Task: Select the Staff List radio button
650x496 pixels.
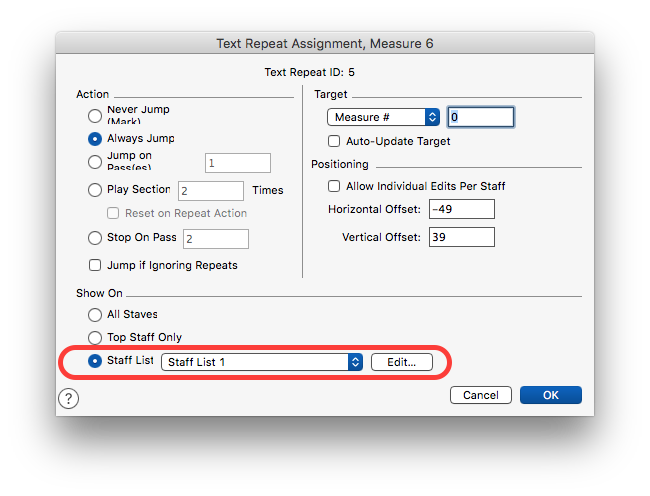Action: (95, 361)
